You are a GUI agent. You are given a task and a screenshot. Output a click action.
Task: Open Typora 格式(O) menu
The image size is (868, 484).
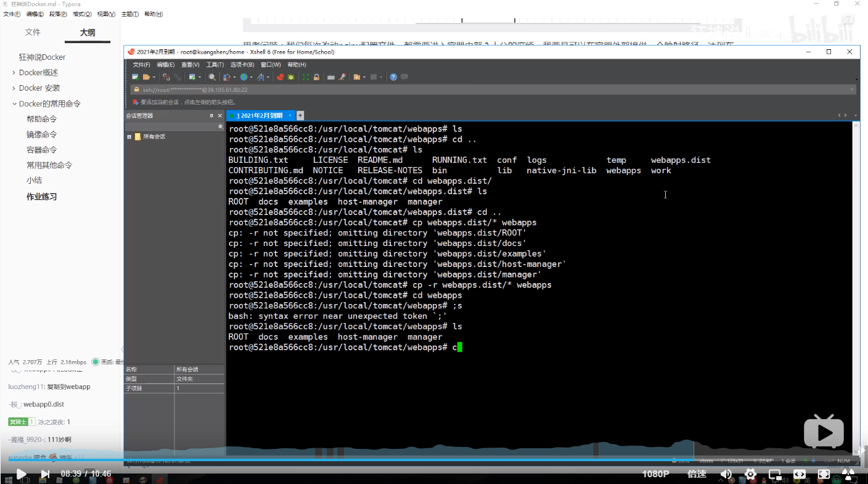coord(82,14)
